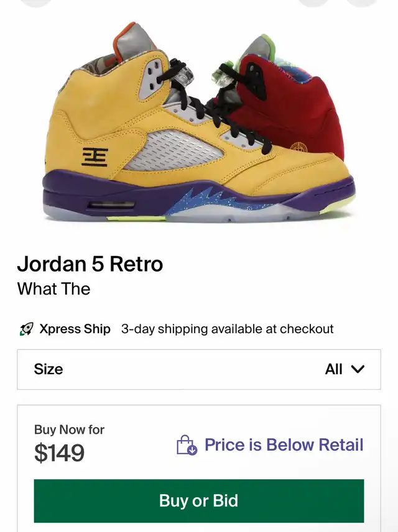Image resolution: width=398 pixels, height=532 pixels.
Task: Click the 3-day shipping available text
Action: pos(227,329)
